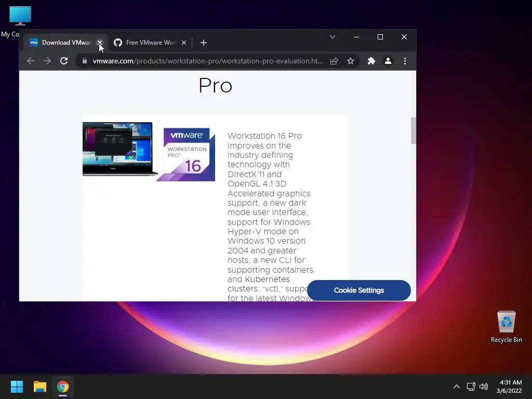The image size is (532, 399).
Task: Click the VMware Workstation Pro 16 box image
Action: coord(186,154)
